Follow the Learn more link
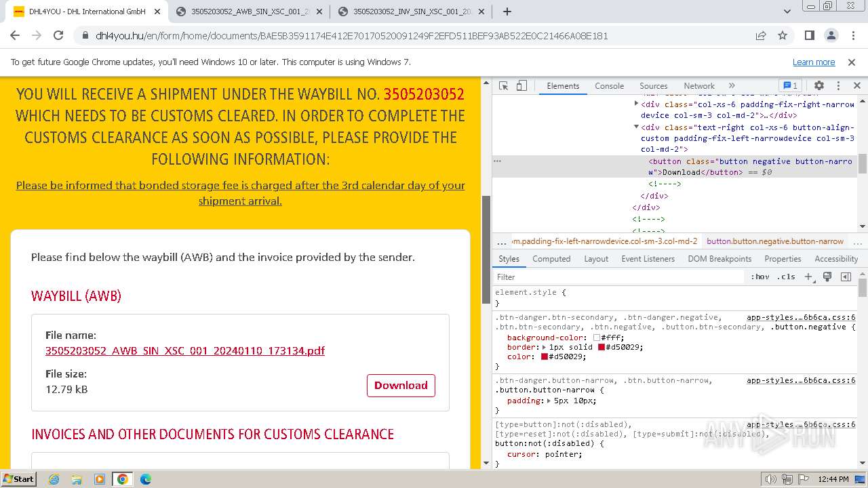The image size is (868, 488). pos(814,62)
